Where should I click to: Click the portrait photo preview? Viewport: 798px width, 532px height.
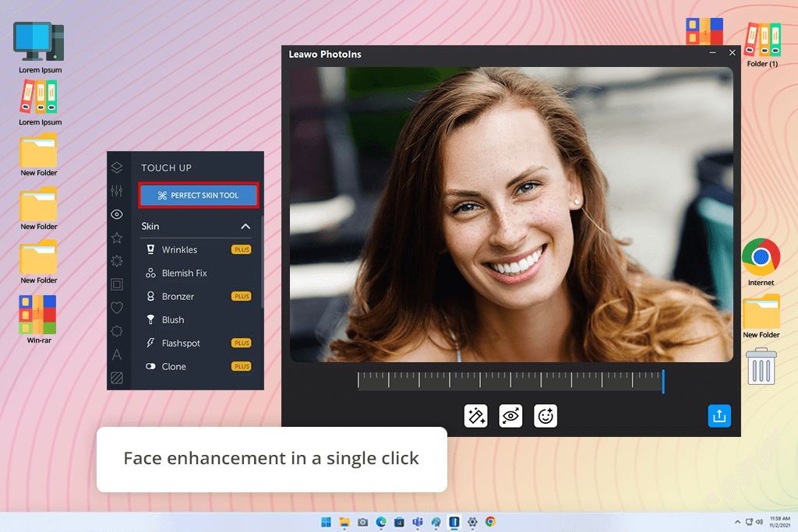[511, 215]
